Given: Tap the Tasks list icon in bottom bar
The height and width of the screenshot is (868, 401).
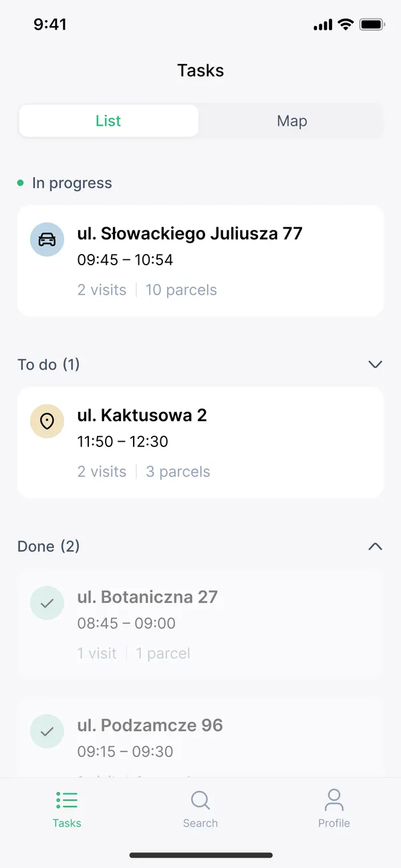Looking at the screenshot, I should (x=67, y=800).
